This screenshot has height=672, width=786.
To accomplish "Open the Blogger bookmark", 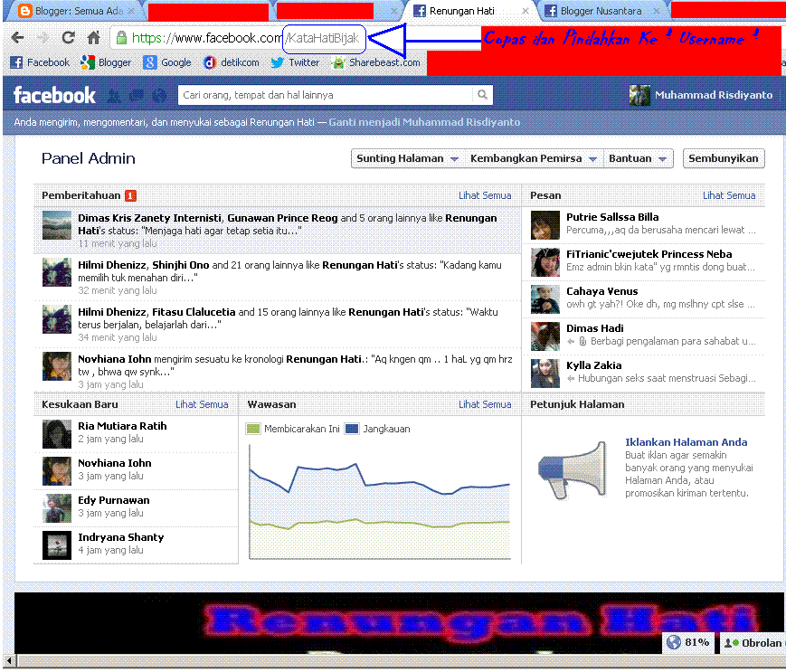I will tap(106, 62).
